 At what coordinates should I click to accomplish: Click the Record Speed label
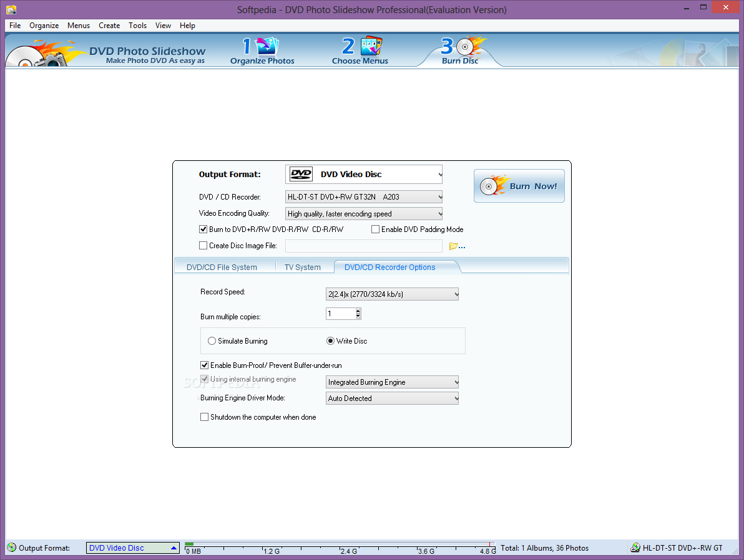pyautogui.click(x=223, y=292)
